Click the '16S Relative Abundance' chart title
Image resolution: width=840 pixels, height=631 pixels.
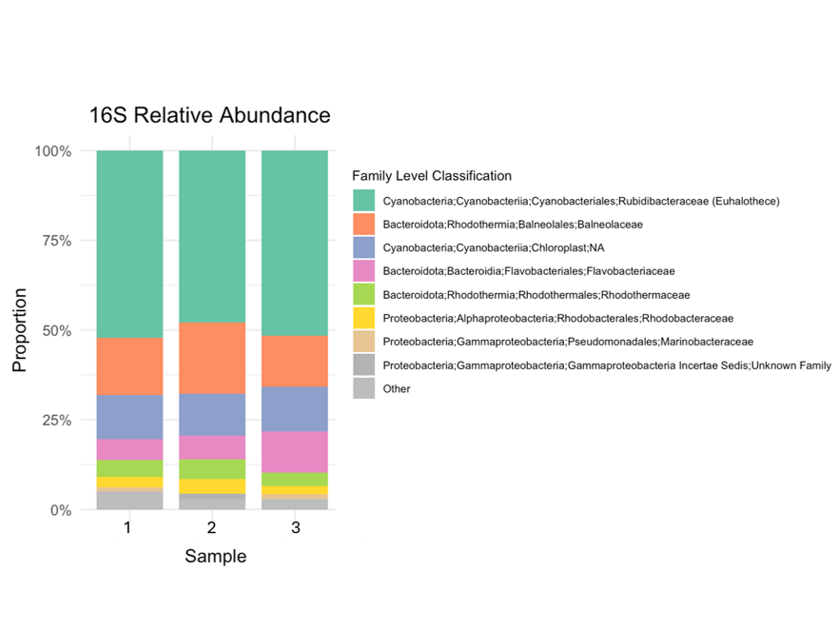pyautogui.click(x=209, y=116)
